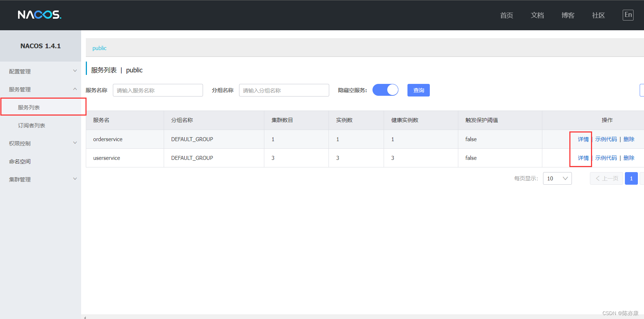Click 删除 for orderservice
644x319 pixels.
click(x=629, y=139)
